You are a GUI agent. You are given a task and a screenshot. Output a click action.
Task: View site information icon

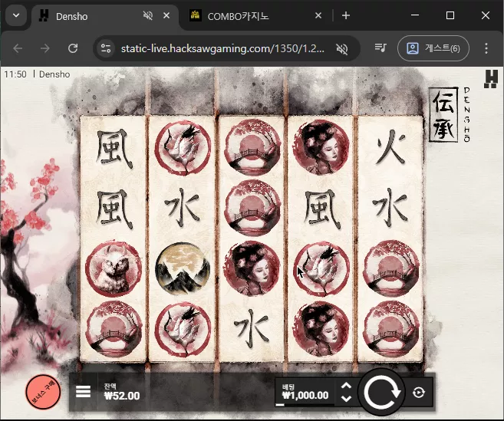[106, 48]
